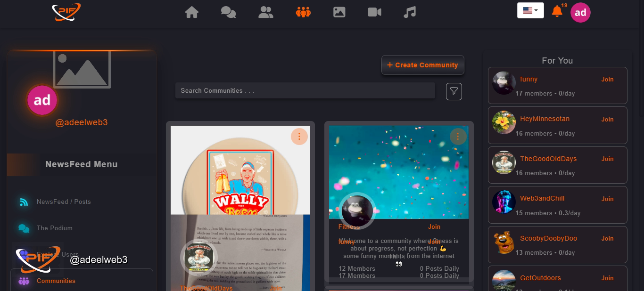Join the Web3andChill community

pos(607,199)
